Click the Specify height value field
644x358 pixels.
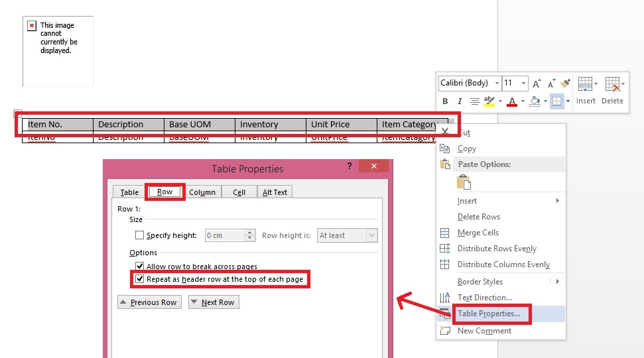(x=224, y=235)
